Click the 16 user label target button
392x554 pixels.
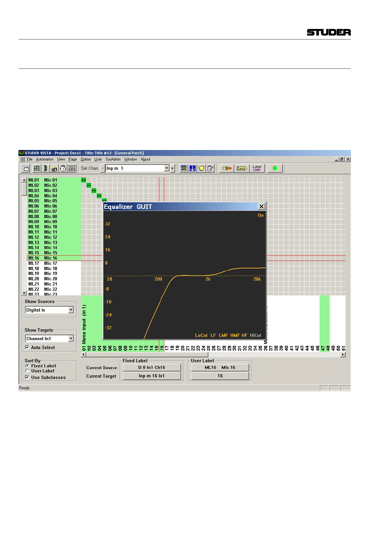pos(220,376)
